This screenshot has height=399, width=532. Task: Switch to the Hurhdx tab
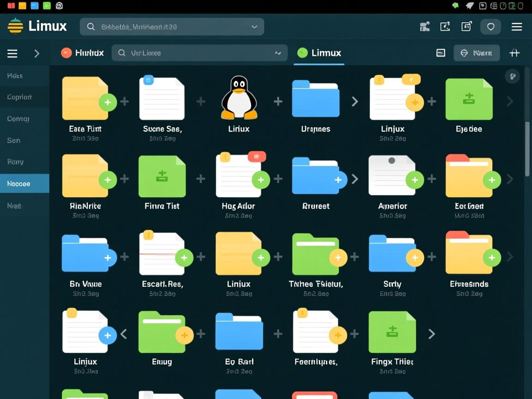(x=82, y=53)
